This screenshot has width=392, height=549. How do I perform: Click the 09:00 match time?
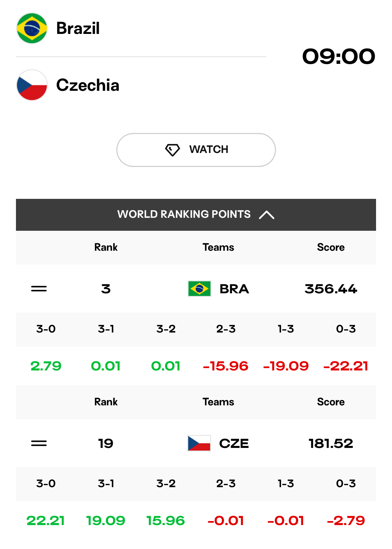339,57
